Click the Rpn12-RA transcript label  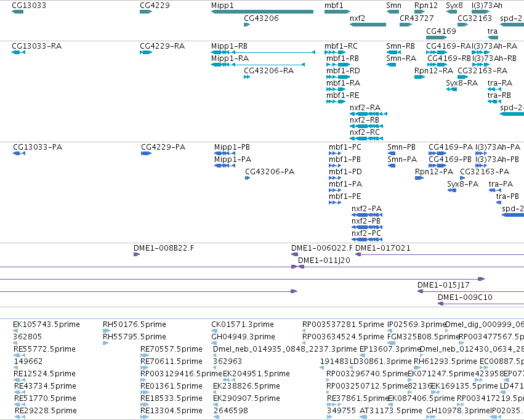coord(433,71)
